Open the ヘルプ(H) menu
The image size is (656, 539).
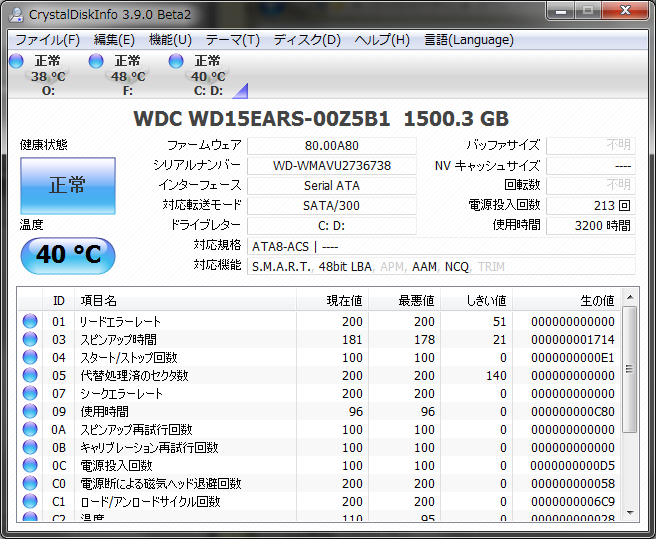(382, 40)
